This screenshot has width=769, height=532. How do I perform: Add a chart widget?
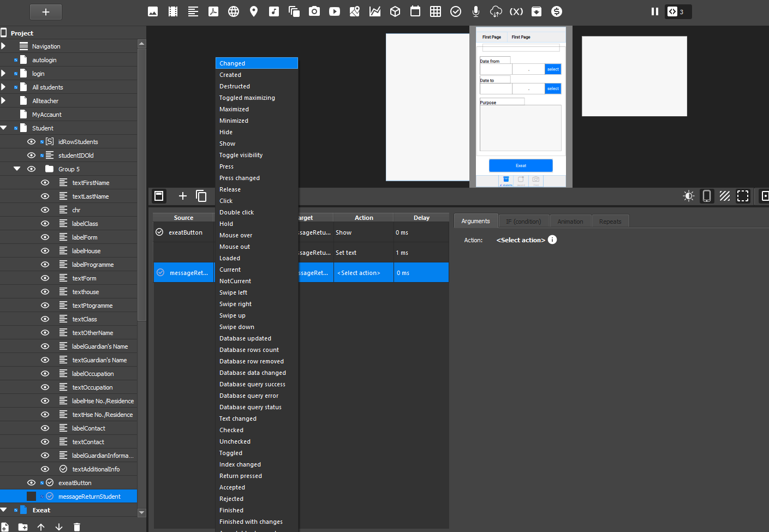[375, 11]
